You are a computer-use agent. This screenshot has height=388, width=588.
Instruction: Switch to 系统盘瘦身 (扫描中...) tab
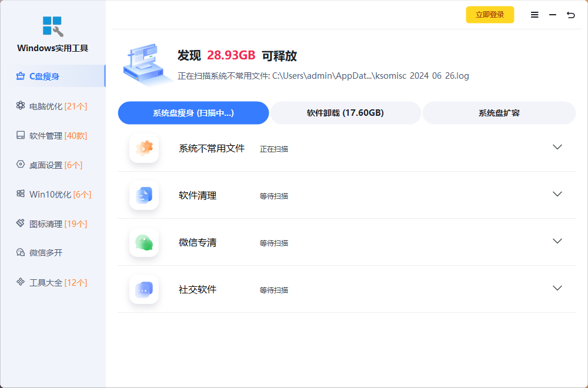tap(193, 113)
